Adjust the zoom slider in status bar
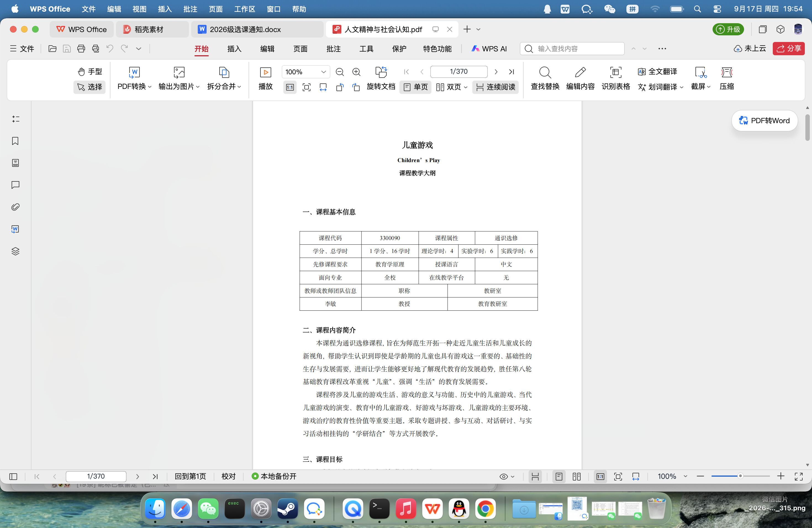 click(740, 476)
